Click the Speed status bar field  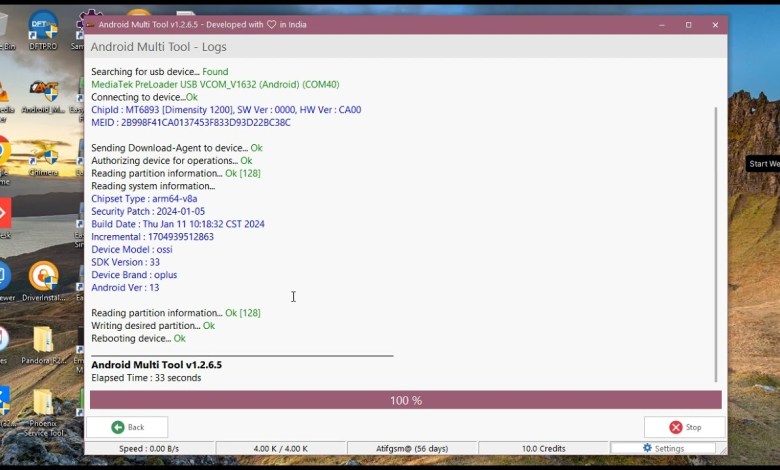point(150,448)
